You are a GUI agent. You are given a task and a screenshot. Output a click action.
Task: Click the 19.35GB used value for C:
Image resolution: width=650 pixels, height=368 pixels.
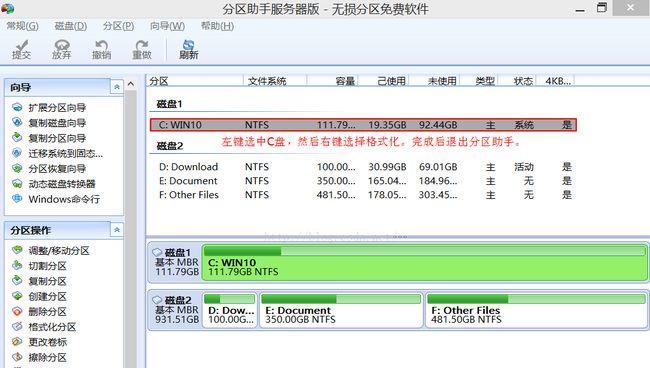coord(387,125)
